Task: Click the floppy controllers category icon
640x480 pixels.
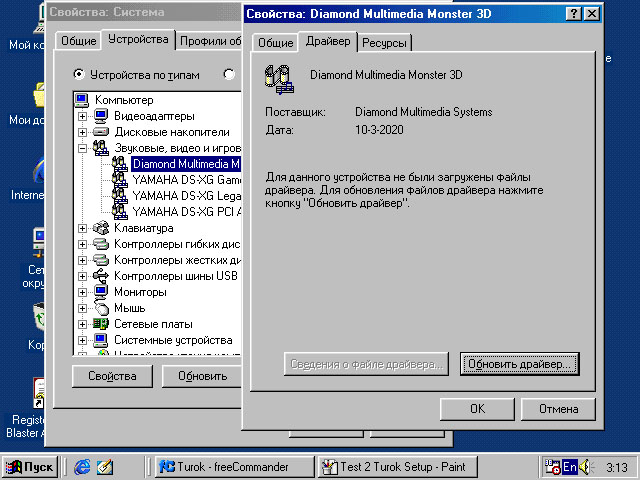Action: click(101, 244)
